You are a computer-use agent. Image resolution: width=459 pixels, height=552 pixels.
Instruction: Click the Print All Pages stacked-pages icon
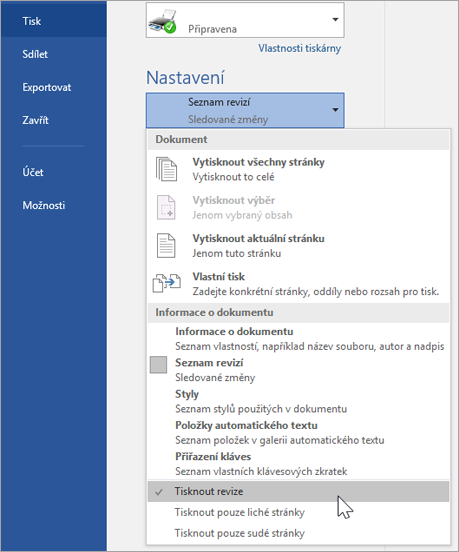click(x=166, y=169)
